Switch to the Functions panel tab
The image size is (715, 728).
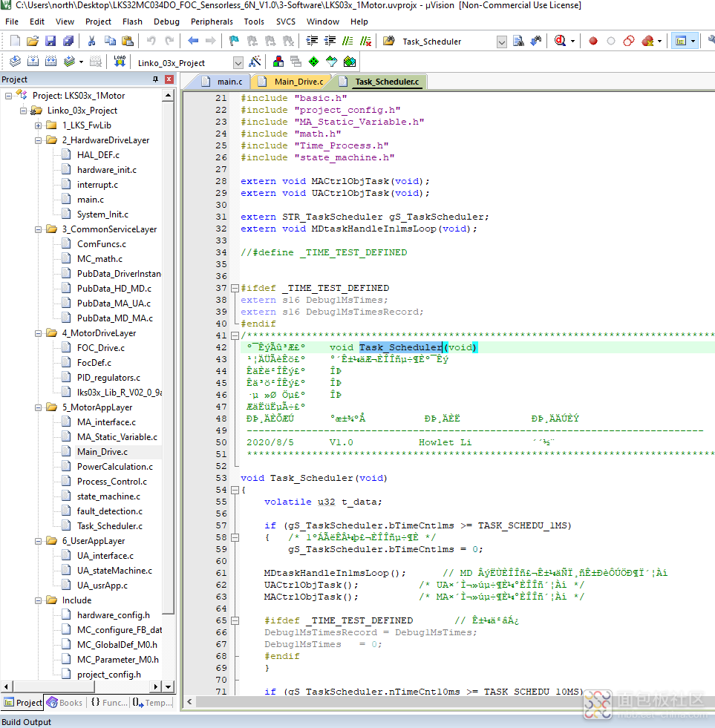point(109,703)
